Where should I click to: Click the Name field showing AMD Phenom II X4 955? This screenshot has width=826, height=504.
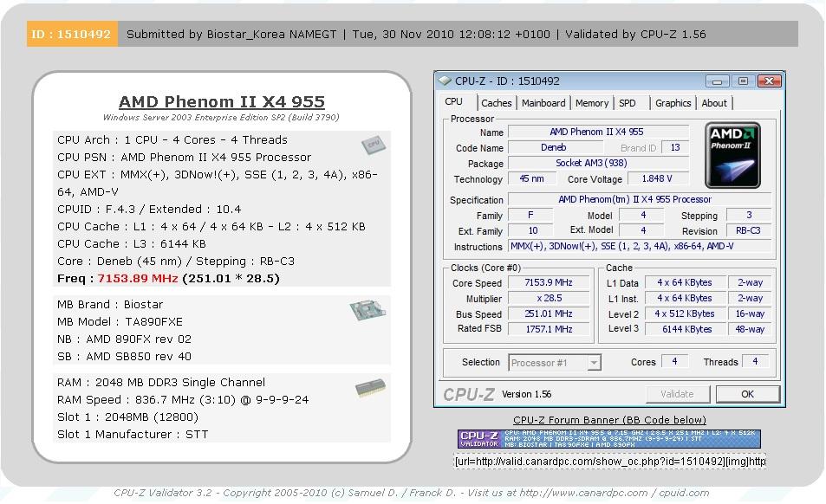(x=598, y=132)
